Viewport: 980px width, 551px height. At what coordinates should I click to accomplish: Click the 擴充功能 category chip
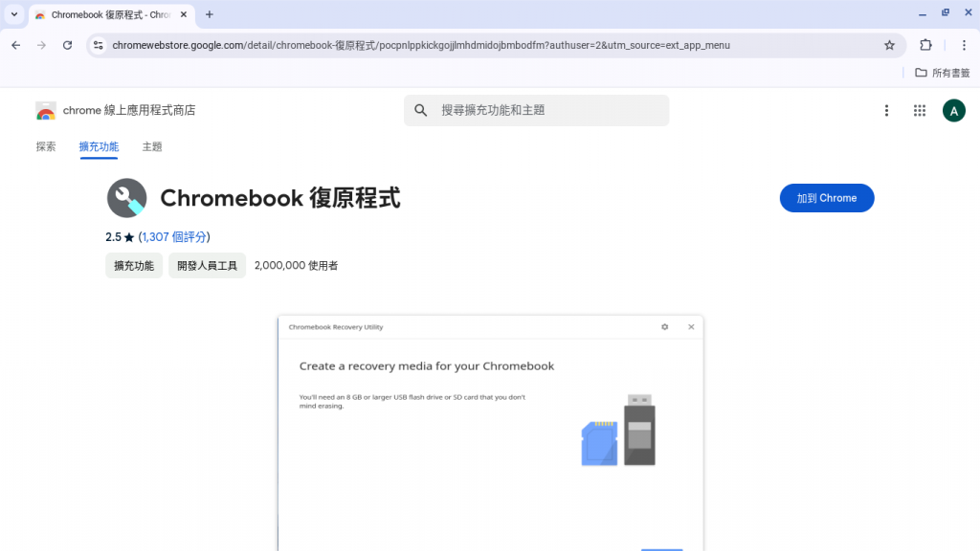click(134, 266)
